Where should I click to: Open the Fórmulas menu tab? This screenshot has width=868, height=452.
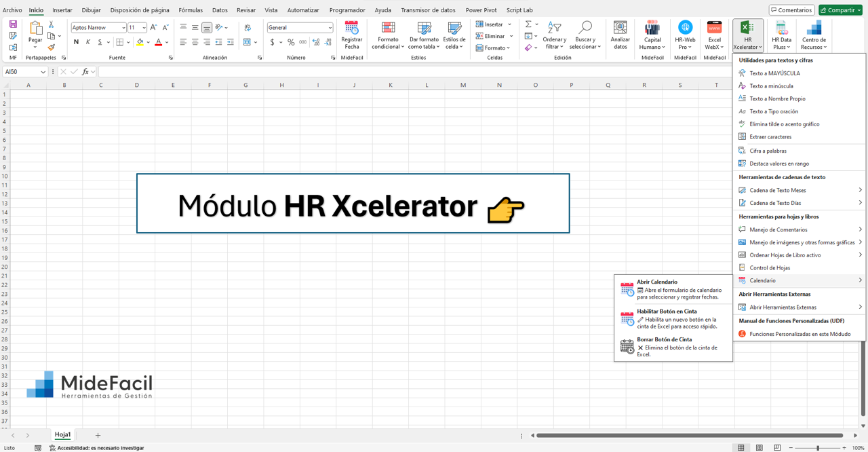[x=190, y=10]
